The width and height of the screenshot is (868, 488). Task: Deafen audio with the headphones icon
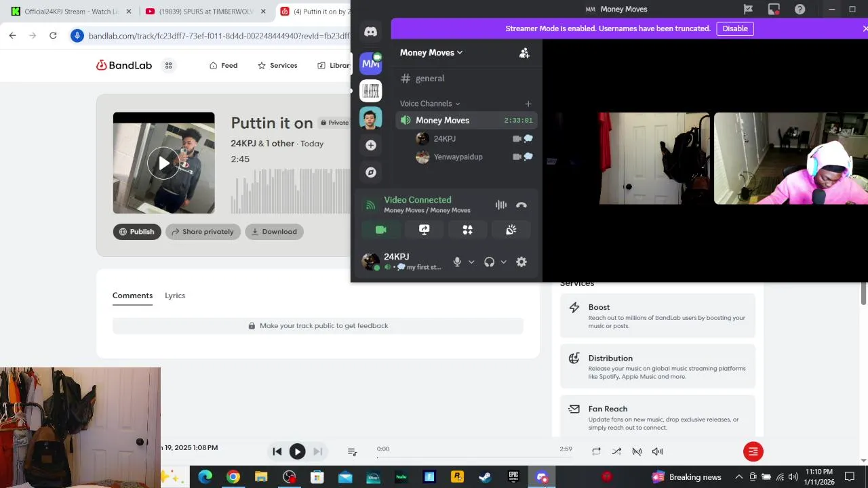pos(489,262)
